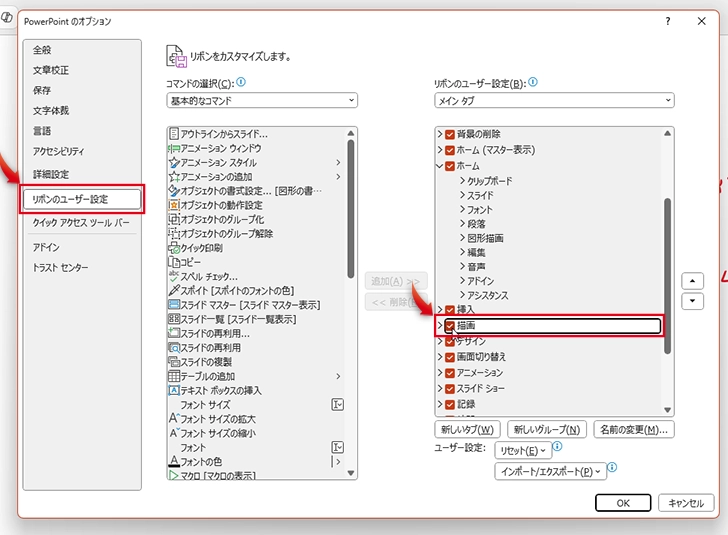The image size is (728, 535).
Task: Click the コピー command icon
Action: click(x=174, y=262)
